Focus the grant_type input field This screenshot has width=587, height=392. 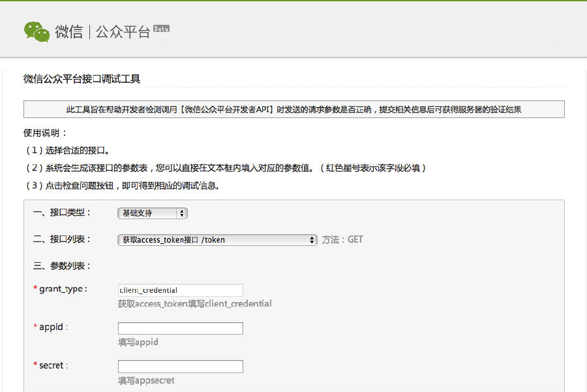pyautogui.click(x=181, y=290)
